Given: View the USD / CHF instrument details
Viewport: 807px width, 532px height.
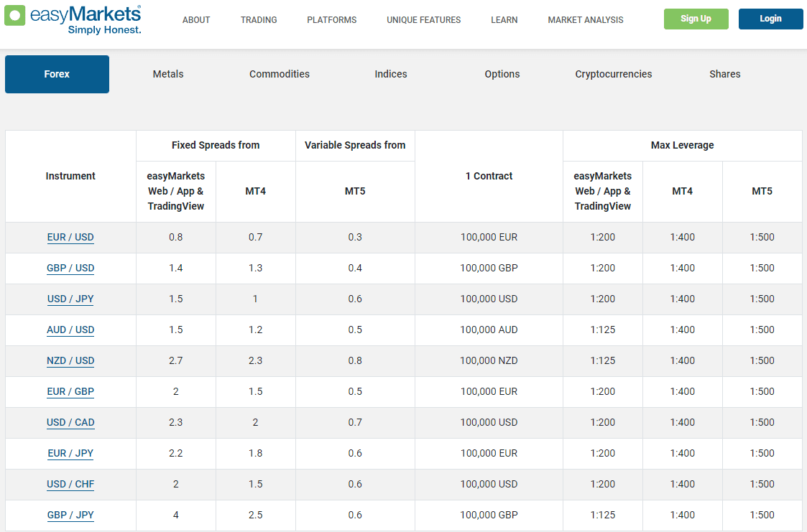Looking at the screenshot, I should [70, 484].
